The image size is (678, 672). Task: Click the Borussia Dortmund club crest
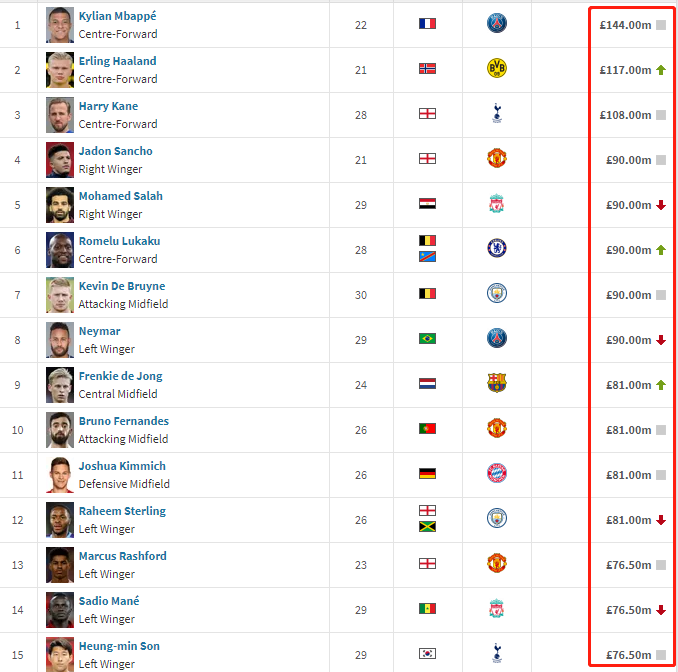tap(496, 68)
